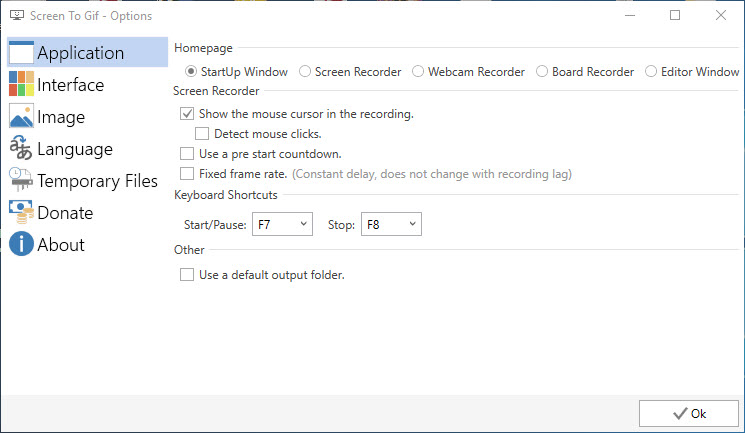Click the Image mountain picture icon
The height and width of the screenshot is (433, 745).
coord(21,115)
